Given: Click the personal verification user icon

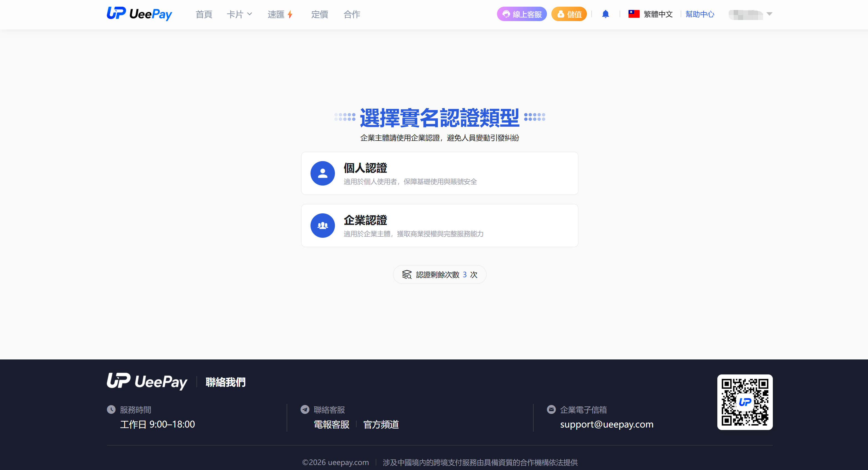Looking at the screenshot, I should [x=322, y=173].
